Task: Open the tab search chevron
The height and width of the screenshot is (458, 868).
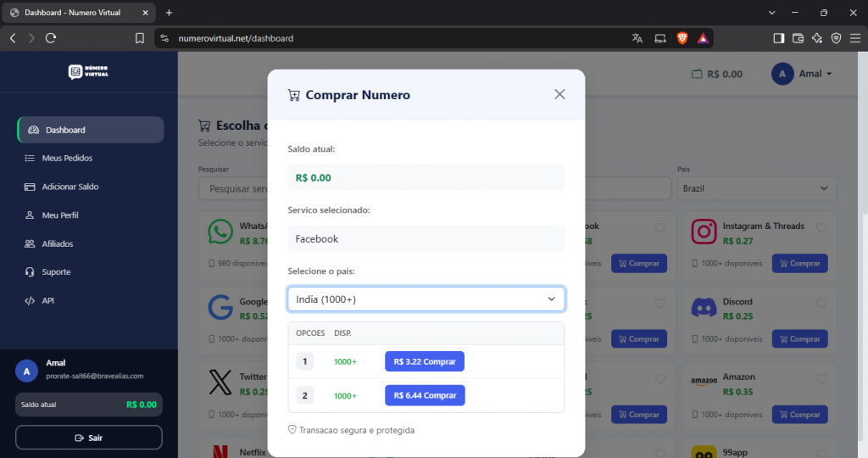Action: (x=771, y=13)
